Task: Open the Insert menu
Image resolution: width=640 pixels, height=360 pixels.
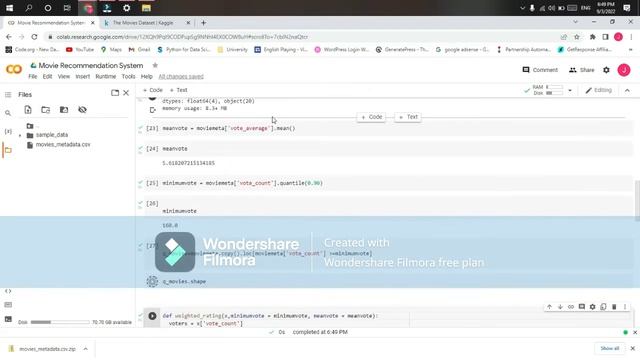Action: 82,76
